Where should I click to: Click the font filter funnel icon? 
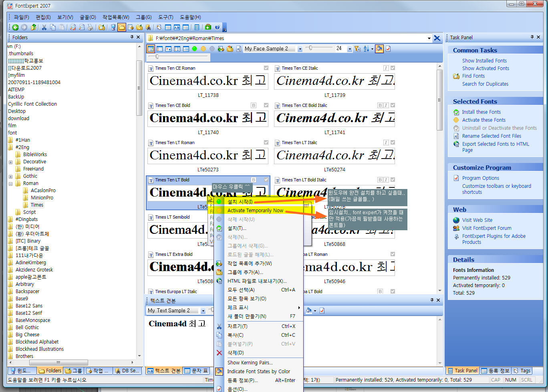358,49
